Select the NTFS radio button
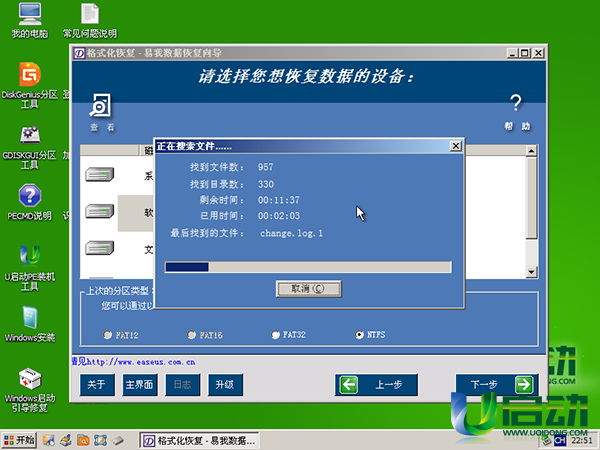Image resolution: width=600 pixels, height=450 pixels. click(x=359, y=335)
